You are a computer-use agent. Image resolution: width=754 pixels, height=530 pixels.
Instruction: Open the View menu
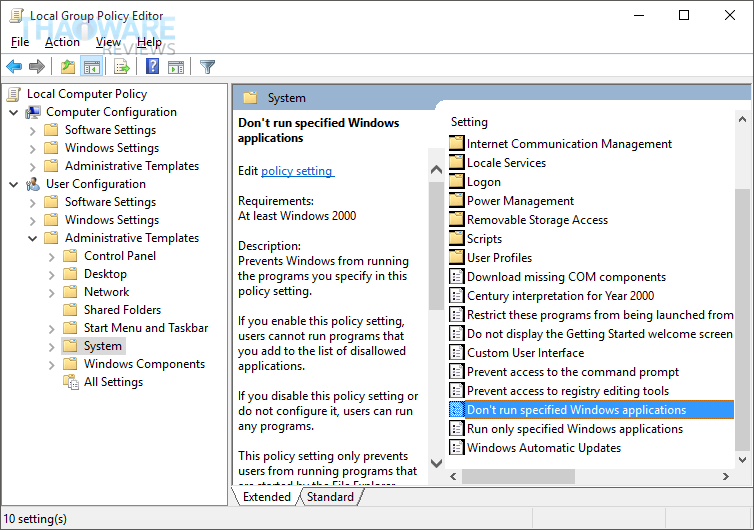[108, 42]
